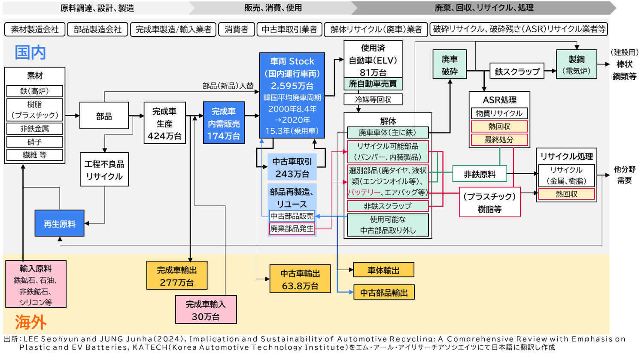Click the blue 再生原料 box
This screenshot has width=644, height=355.
click(59, 223)
